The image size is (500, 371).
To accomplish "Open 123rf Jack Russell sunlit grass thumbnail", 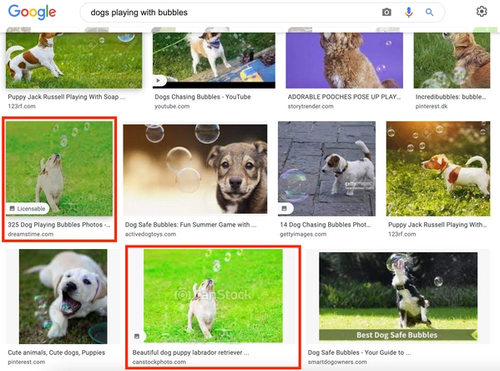I will point(438,169).
